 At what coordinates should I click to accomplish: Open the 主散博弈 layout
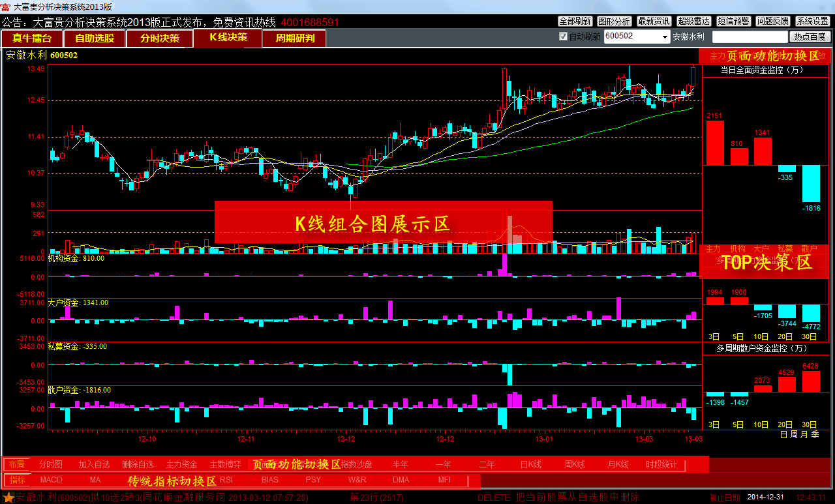pos(226,465)
